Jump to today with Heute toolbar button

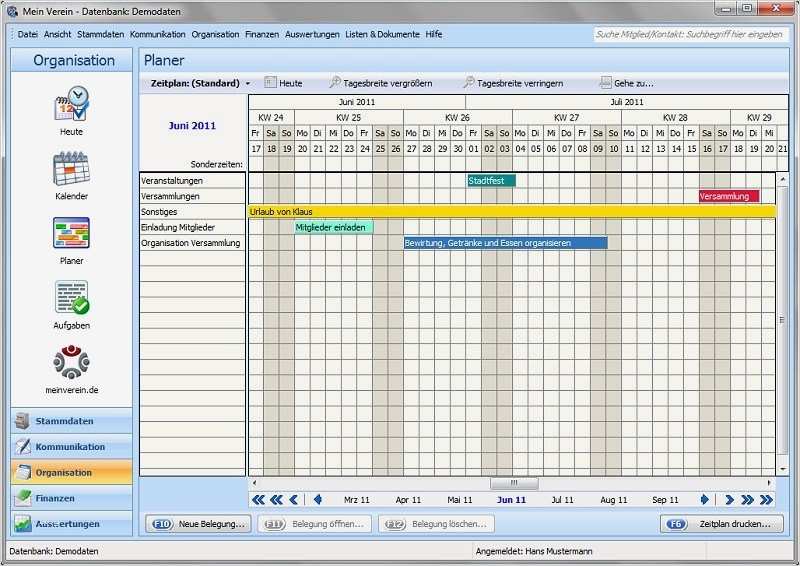point(283,83)
